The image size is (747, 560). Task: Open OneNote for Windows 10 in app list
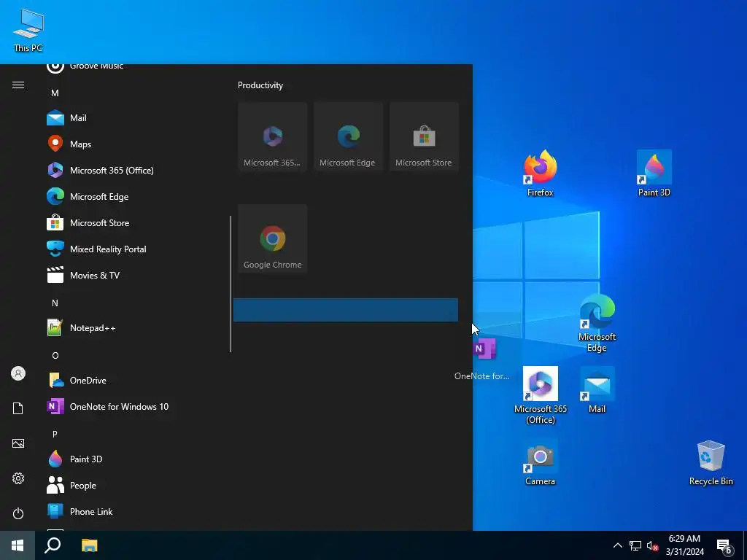click(133, 406)
